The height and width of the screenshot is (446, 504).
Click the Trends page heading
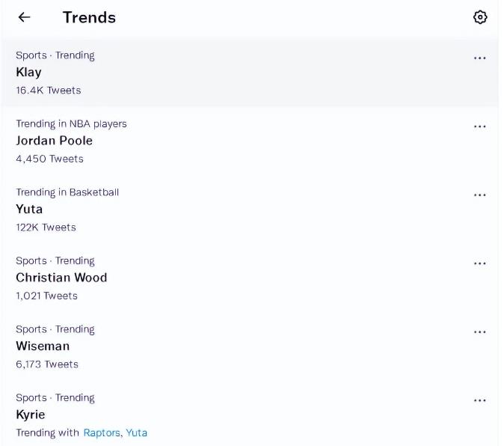click(x=89, y=17)
